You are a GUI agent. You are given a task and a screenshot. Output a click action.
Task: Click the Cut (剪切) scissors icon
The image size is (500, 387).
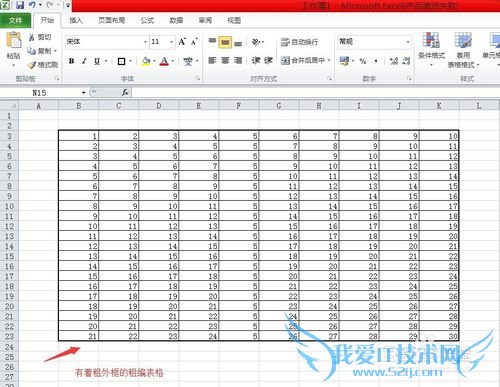[x=32, y=37]
